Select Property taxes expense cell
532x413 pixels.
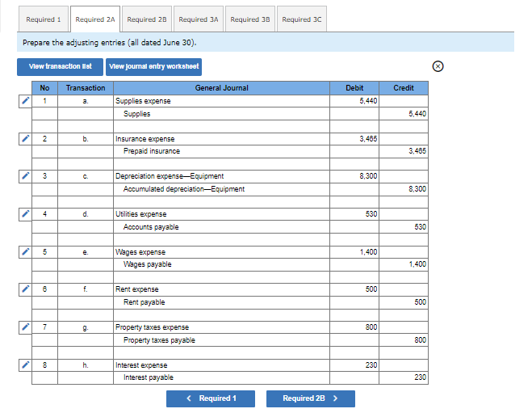(x=221, y=327)
